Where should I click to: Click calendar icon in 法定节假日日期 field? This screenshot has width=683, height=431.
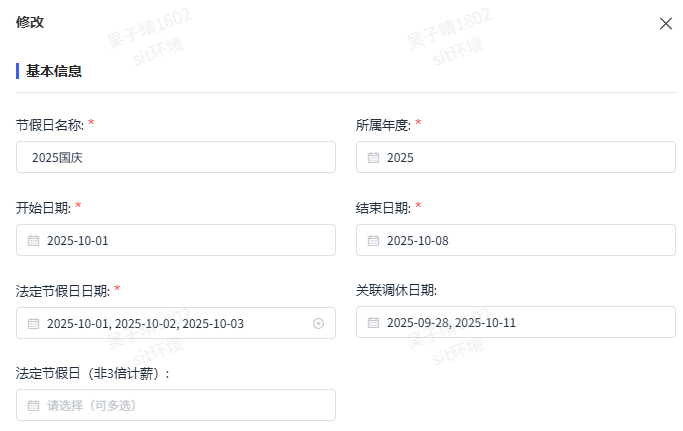click(33, 323)
